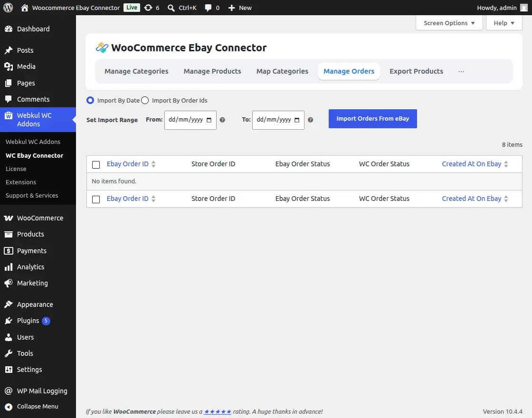Click the help icon beside To date
The width and height of the screenshot is (532, 418).
(311, 120)
